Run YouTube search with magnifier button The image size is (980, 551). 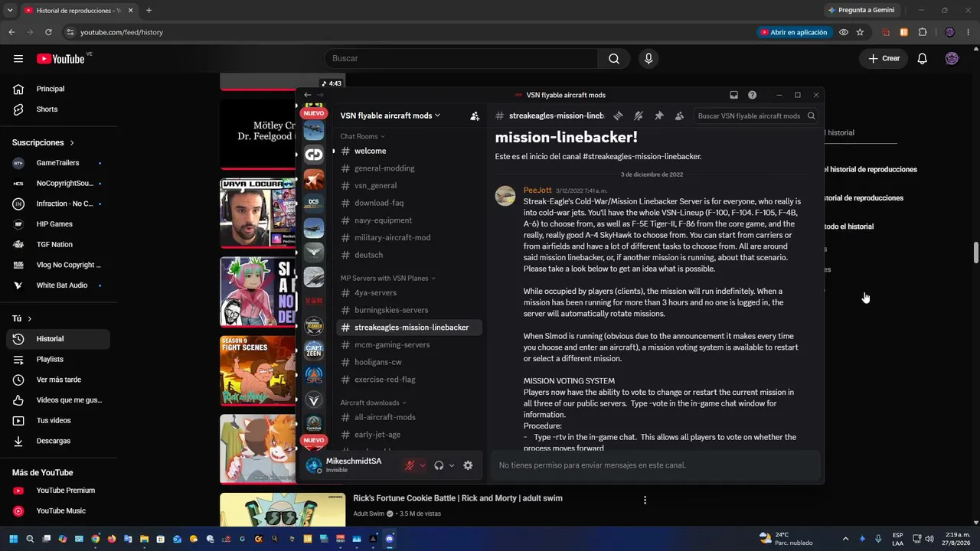(x=614, y=59)
